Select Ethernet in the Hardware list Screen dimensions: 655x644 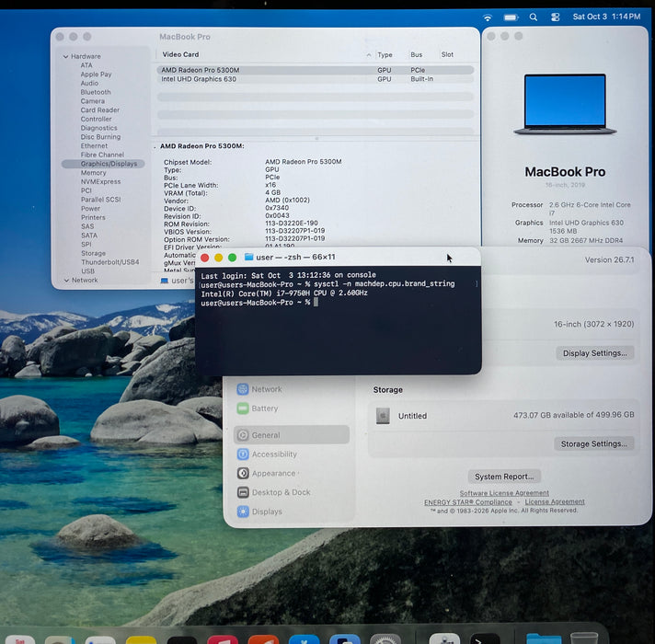[x=94, y=145]
